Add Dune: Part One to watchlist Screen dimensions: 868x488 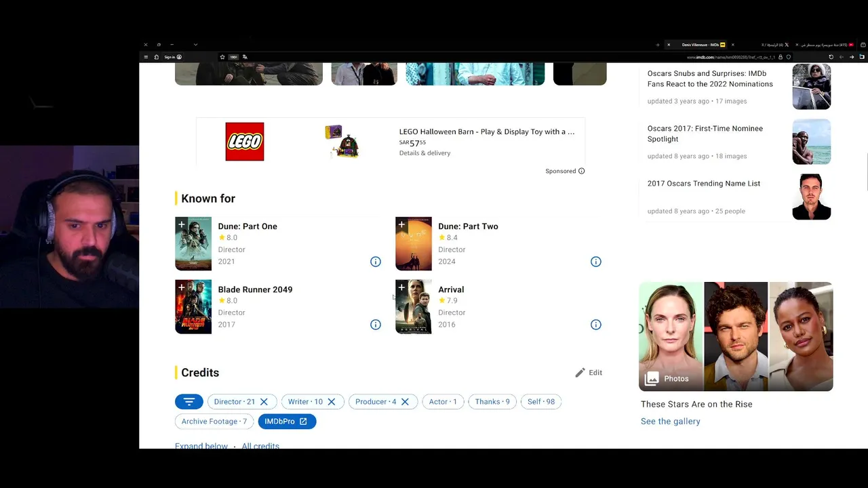pos(181,224)
